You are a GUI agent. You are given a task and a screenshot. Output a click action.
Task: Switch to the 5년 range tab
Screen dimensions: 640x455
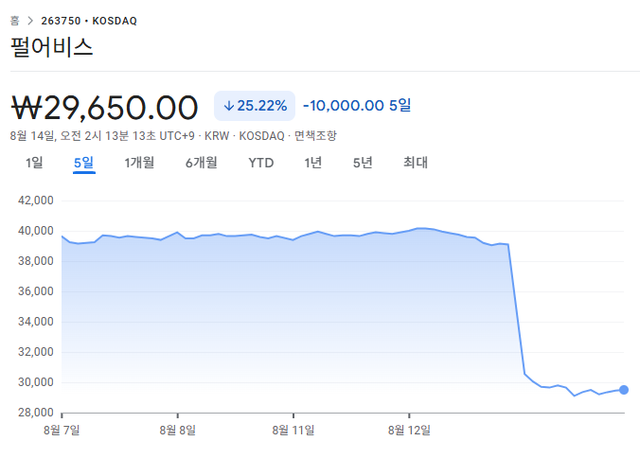pos(362,163)
